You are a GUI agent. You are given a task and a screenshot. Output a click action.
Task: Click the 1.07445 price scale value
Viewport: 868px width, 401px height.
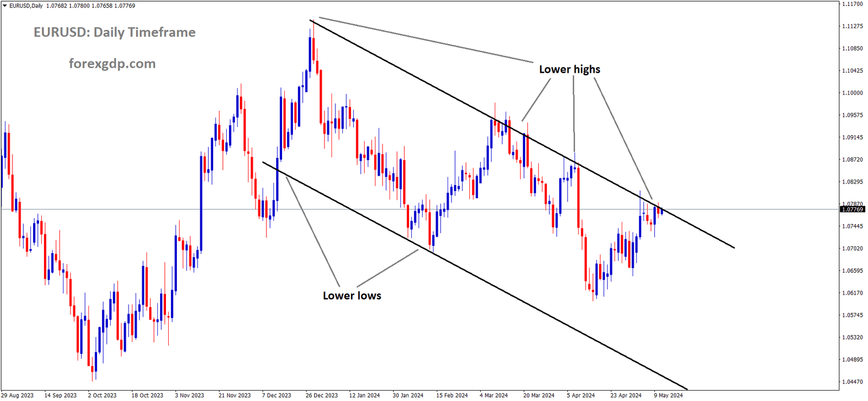coord(852,226)
